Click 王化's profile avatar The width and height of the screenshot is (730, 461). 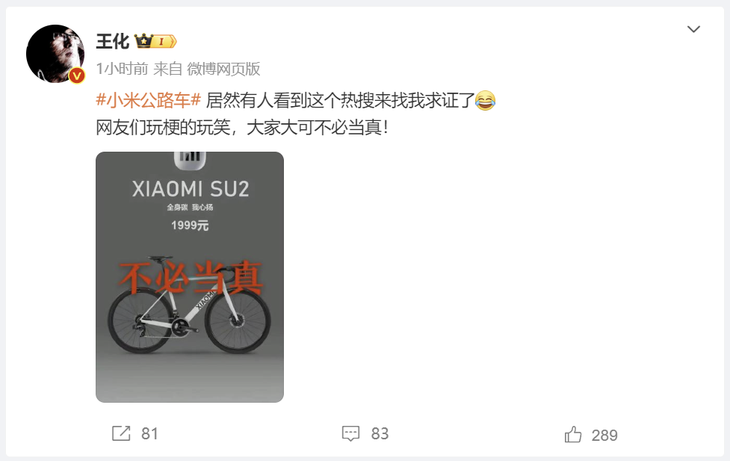pos(55,54)
